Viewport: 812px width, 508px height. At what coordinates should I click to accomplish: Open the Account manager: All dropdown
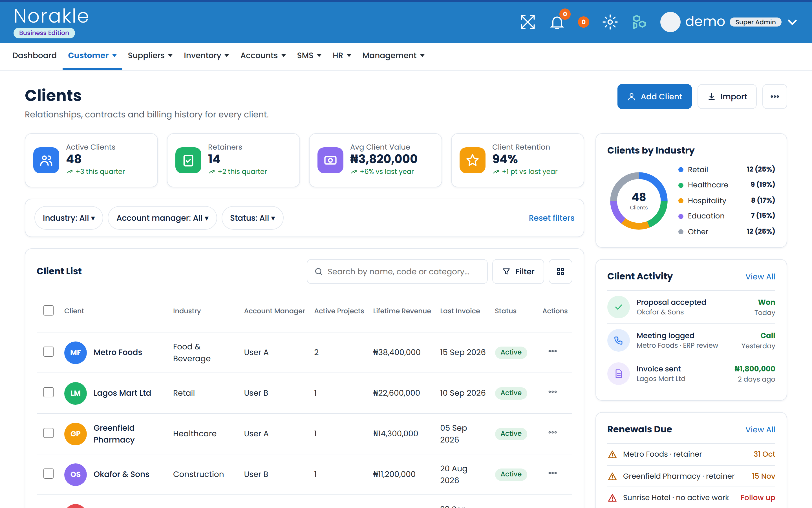[162, 218]
